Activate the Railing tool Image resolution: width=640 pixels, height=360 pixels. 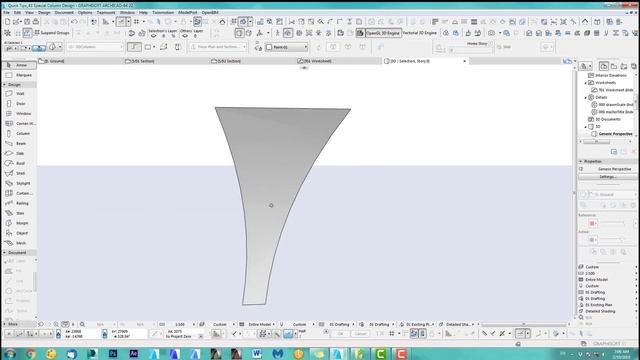pyautogui.click(x=19, y=203)
